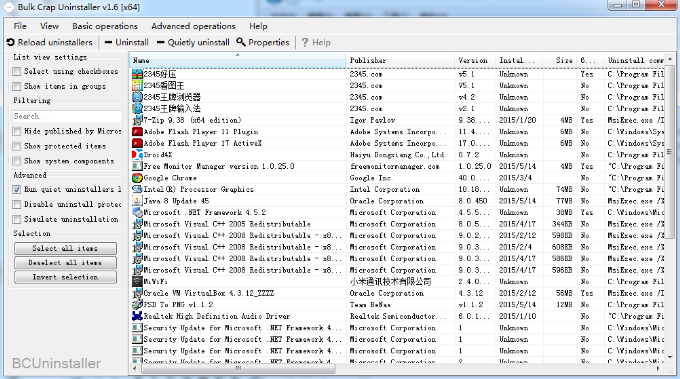Toggle Show system components
The height and width of the screenshot is (379, 680).
[17, 161]
